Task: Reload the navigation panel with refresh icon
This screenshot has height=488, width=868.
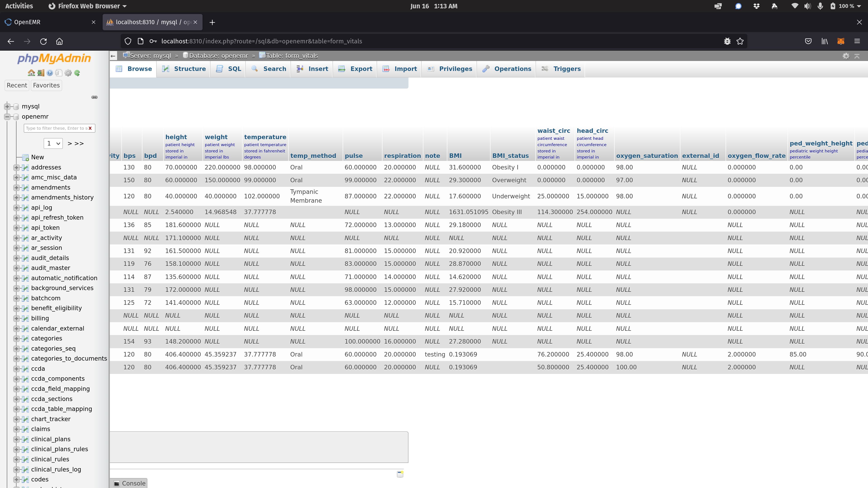Action: pos(77,73)
